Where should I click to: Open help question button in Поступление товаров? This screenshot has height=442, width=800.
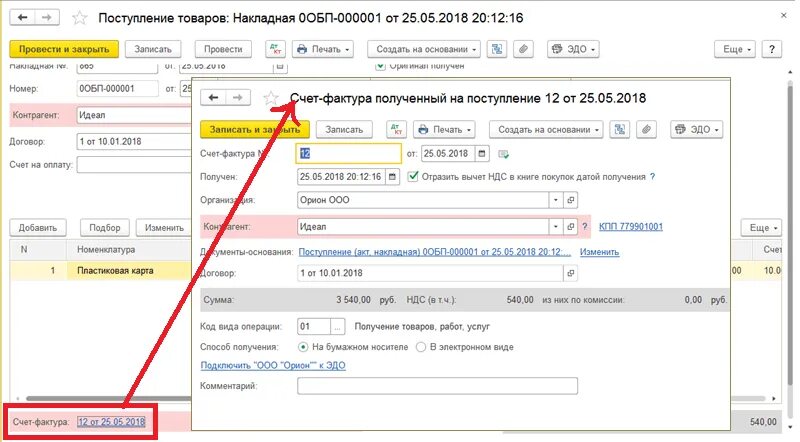point(771,49)
